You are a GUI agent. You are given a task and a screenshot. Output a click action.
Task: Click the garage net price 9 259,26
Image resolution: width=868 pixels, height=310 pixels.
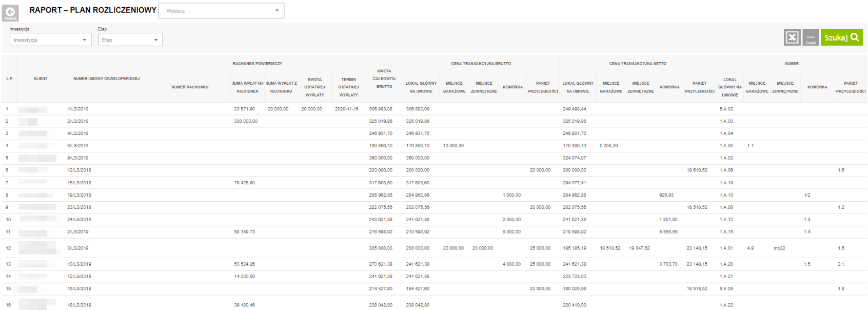[x=608, y=146]
